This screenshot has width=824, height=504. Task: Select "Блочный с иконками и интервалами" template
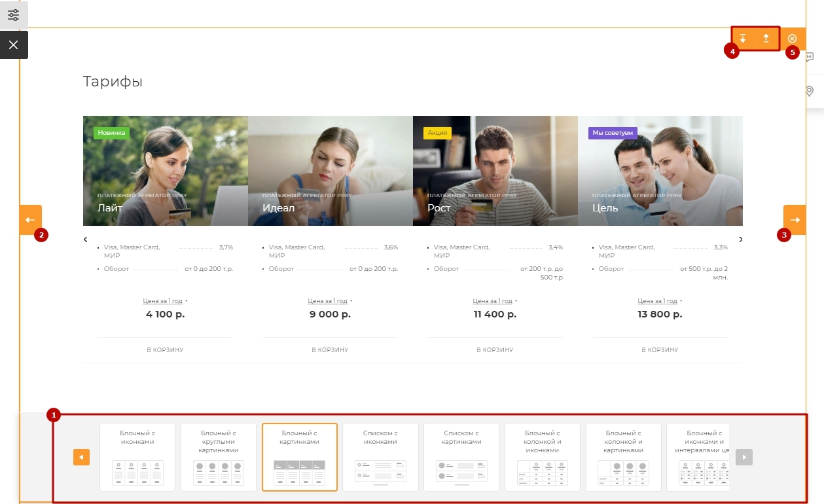(x=698, y=457)
